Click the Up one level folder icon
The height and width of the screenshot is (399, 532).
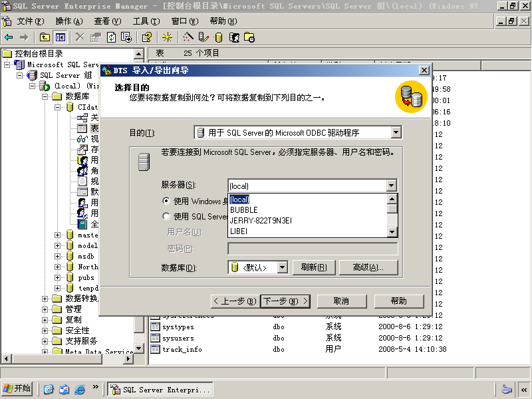pyautogui.click(x=45, y=37)
